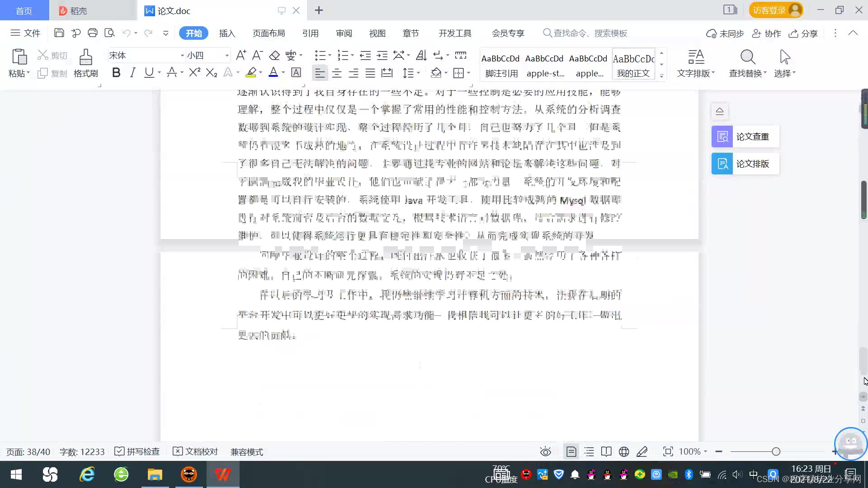The image size is (868, 488).
Task: Click the eraser clear formatting icon
Action: (x=274, y=56)
